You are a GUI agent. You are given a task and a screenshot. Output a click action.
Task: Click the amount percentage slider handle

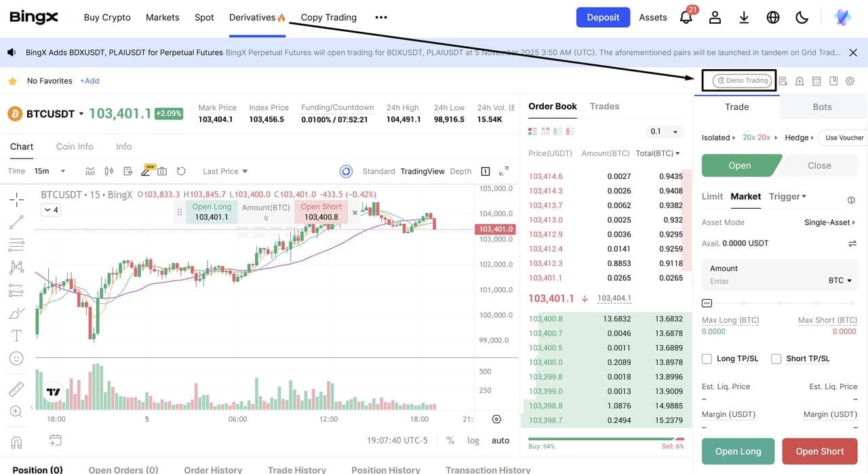coord(707,303)
